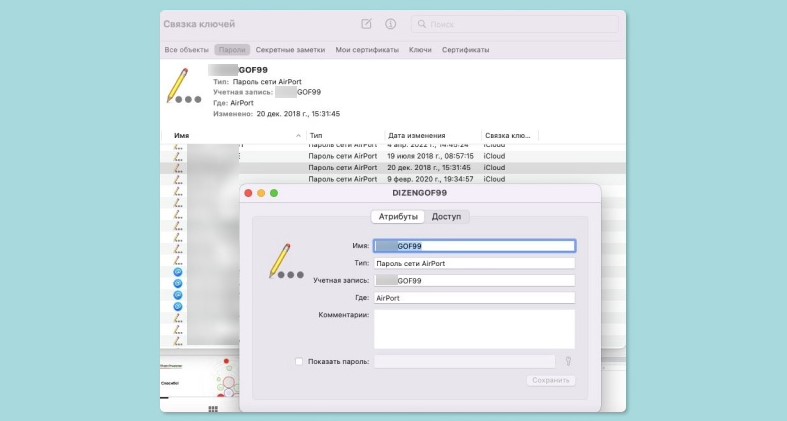This screenshot has width=787, height=421.
Task: Switch to the Ключи category
Action: (420, 50)
